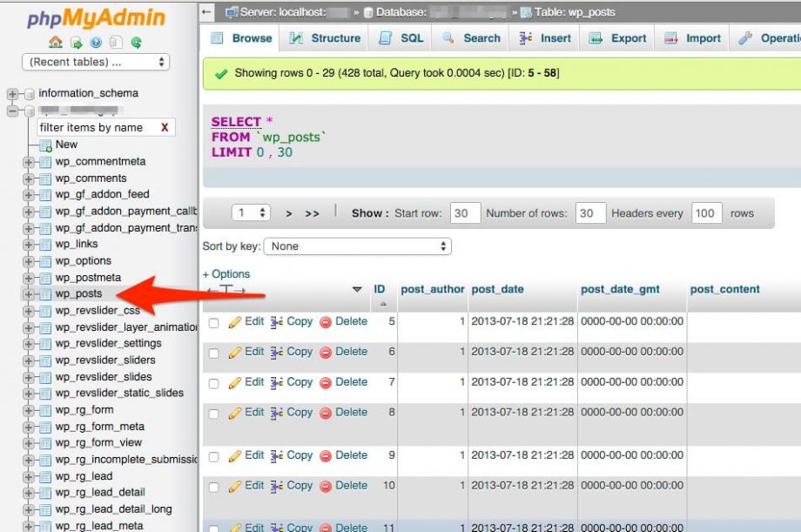Click the wp_rg_lead table icon
The image size is (801, 532).
[x=45, y=477]
